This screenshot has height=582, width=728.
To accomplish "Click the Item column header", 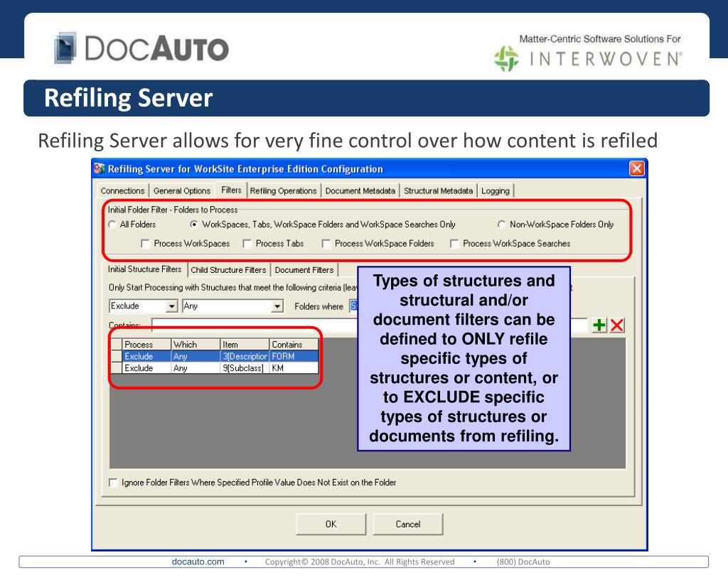I will coord(245,345).
